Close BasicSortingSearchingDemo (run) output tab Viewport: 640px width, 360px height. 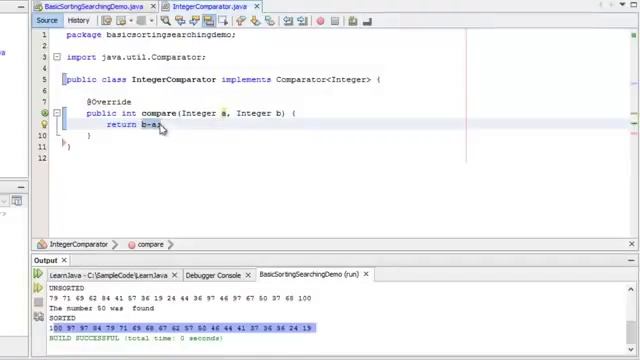click(x=366, y=274)
